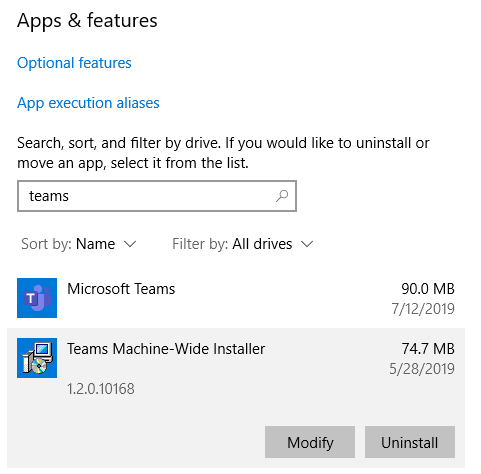The image size is (481, 474).
Task: Open the Optional features link
Action: 74,63
